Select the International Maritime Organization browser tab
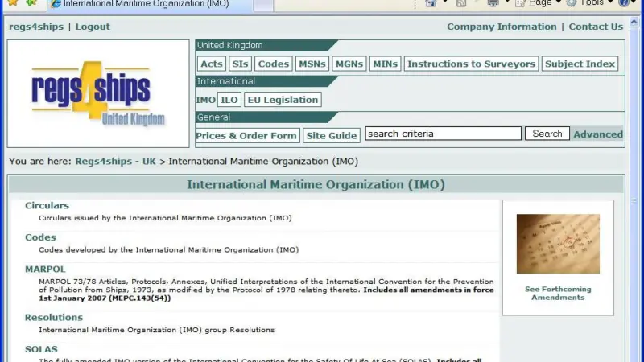The image size is (644, 362). coord(150,5)
